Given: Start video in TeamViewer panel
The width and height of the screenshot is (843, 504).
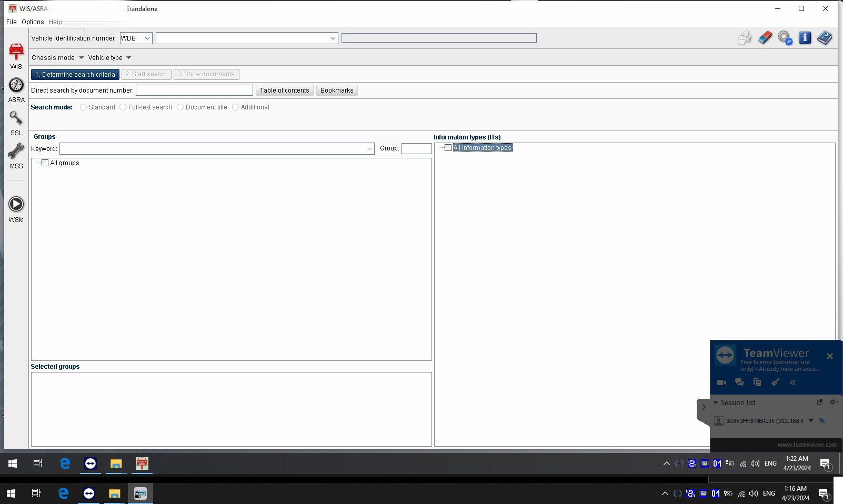Looking at the screenshot, I should (721, 382).
